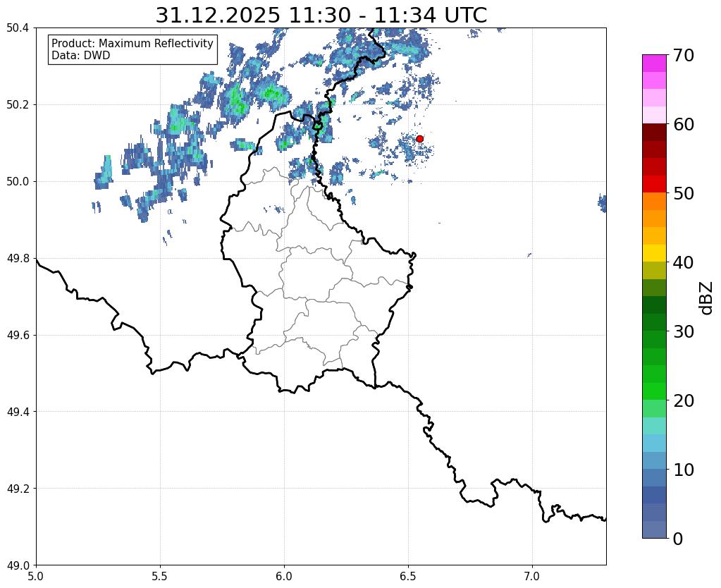Viewport: 721px width, 588px height.
Task: Click the 6.5 longitude tick label
Action: tap(408, 577)
